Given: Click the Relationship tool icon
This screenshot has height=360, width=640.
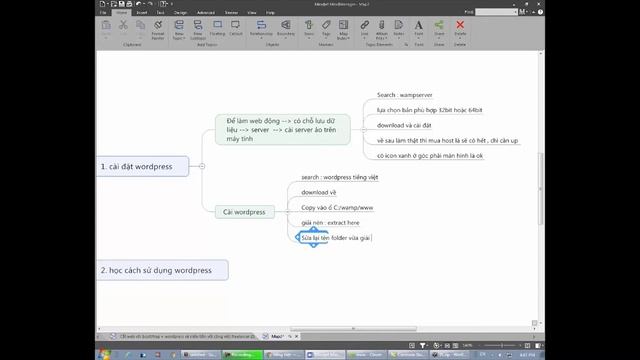Looking at the screenshot, I should (x=261, y=25).
